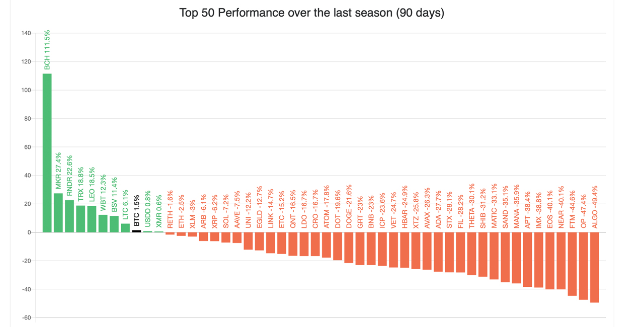
Task: Click the -60 y-axis tick label
Action: (26, 317)
